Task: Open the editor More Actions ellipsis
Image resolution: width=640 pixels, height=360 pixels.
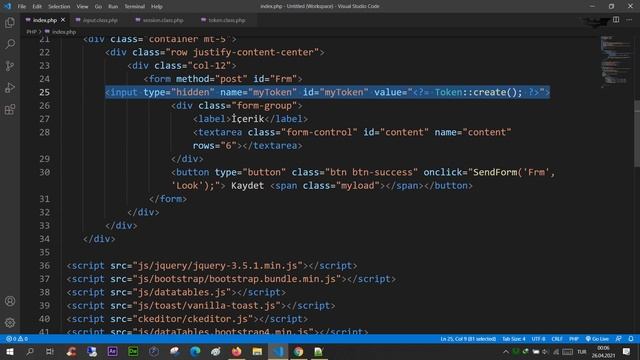Action: pyautogui.click(x=629, y=20)
